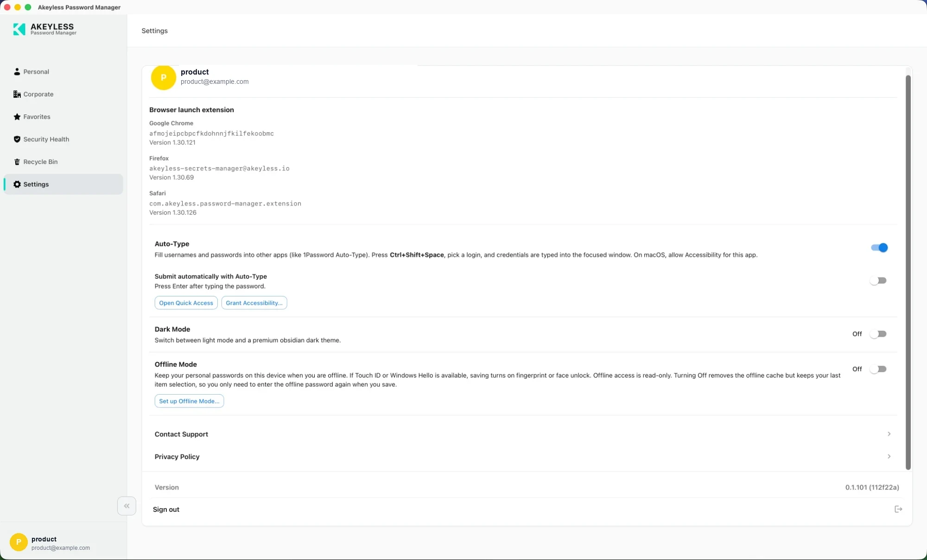Click the Chrome extension ID afmojeipcbpcfkdohnnjfkilfekoobmc
The height and width of the screenshot is (560, 927).
click(211, 133)
